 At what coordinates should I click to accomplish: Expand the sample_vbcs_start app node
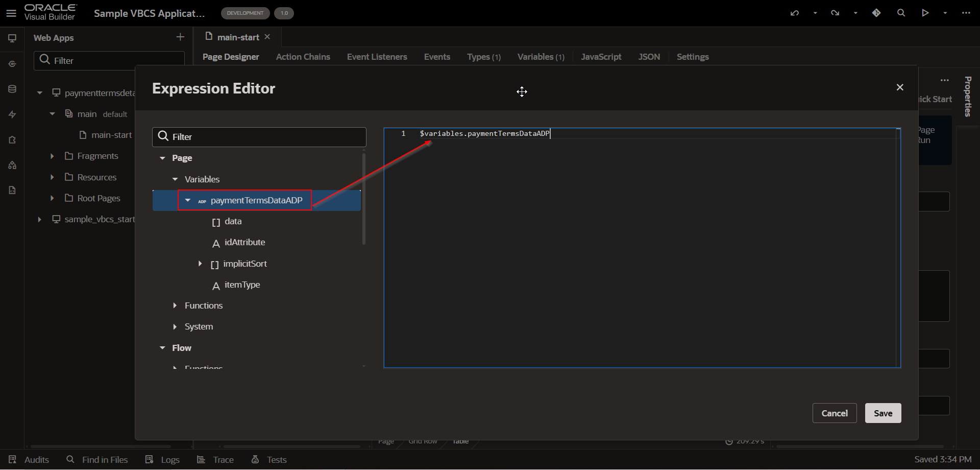(39, 219)
